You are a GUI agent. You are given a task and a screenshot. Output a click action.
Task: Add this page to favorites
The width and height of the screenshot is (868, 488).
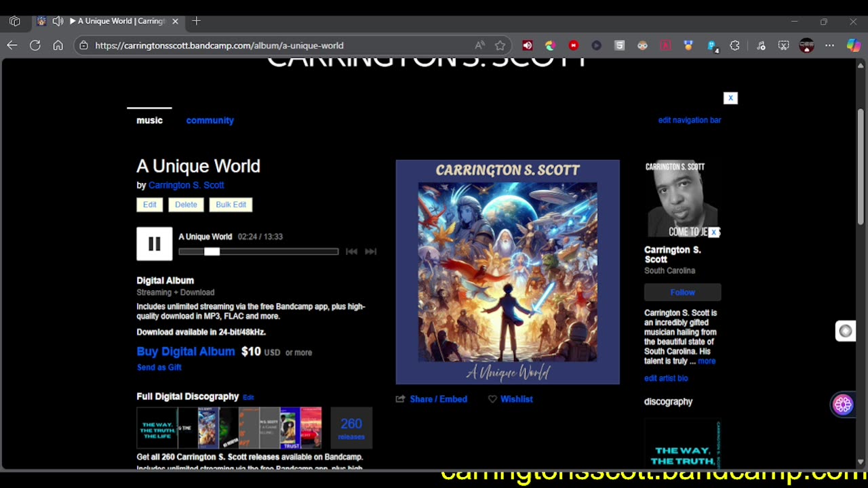pyautogui.click(x=500, y=45)
